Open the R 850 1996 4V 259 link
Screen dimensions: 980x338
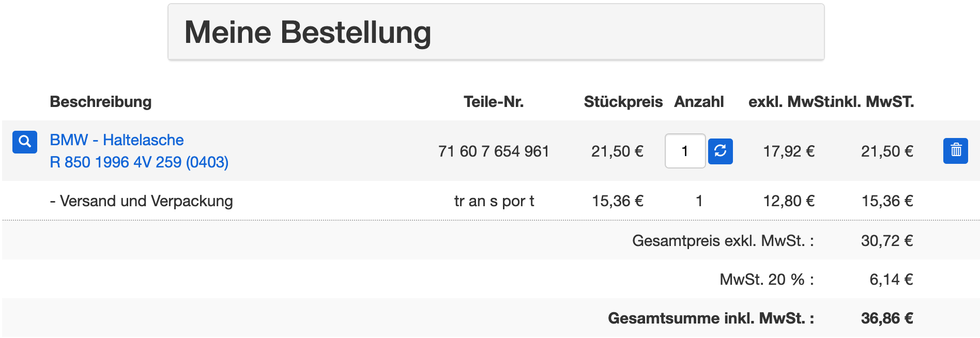[139, 162]
